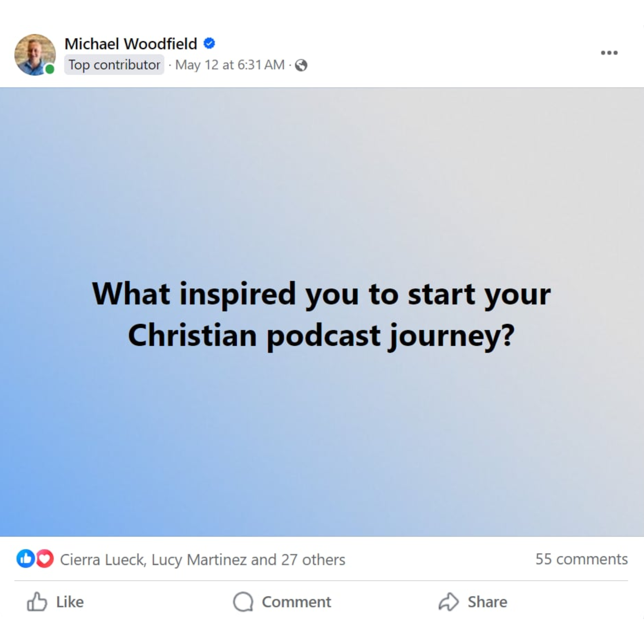Click the Michael Woodfield name link

(x=131, y=44)
